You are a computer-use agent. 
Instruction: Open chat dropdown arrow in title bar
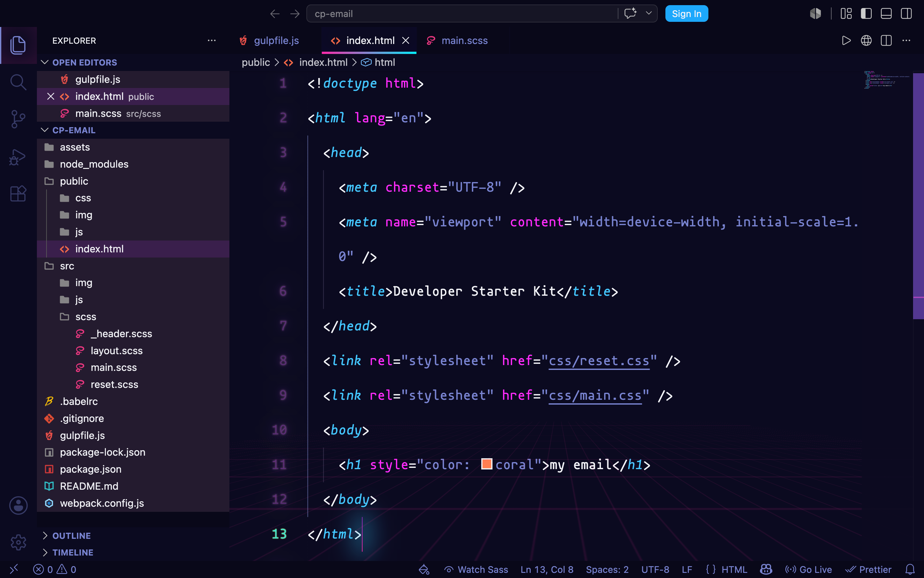pos(648,13)
